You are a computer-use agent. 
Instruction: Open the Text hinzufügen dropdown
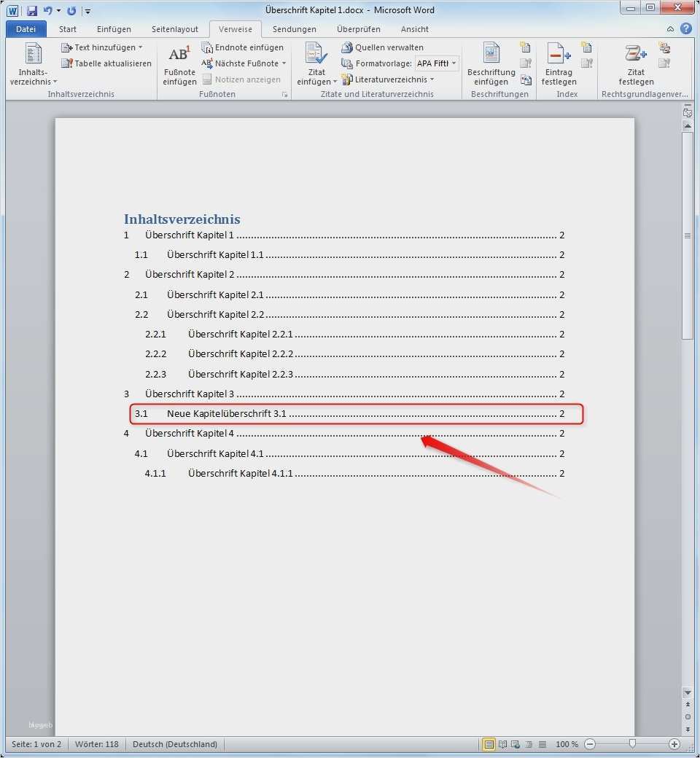140,47
